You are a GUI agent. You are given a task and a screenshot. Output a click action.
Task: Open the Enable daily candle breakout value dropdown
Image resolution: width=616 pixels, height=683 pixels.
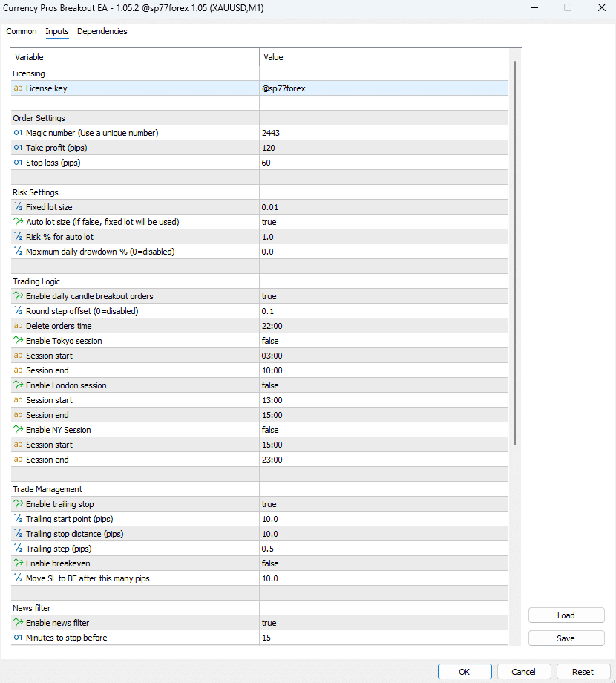pyautogui.click(x=384, y=296)
